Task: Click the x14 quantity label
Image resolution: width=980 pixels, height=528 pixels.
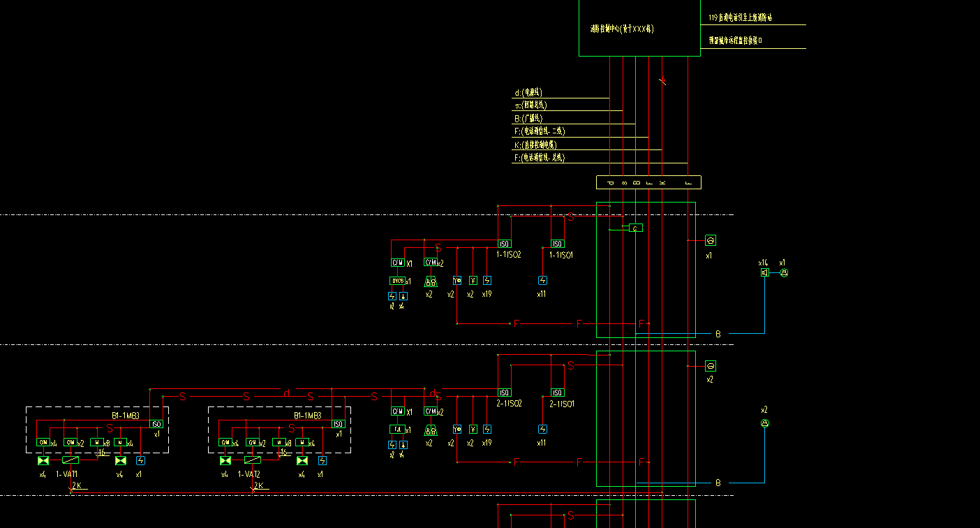Action: tap(763, 263)
